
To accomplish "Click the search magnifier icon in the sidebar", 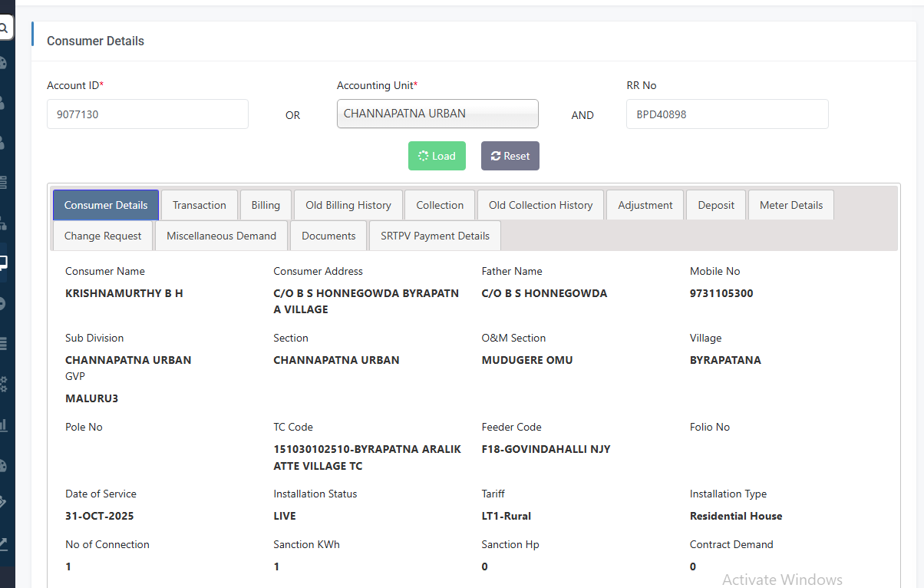I will (x=4, y=28).
